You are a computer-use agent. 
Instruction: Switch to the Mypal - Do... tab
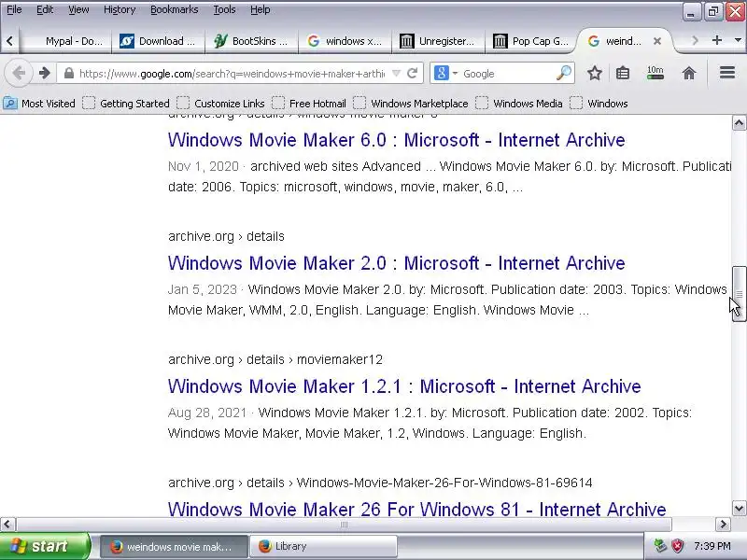(x=65, y=41)
